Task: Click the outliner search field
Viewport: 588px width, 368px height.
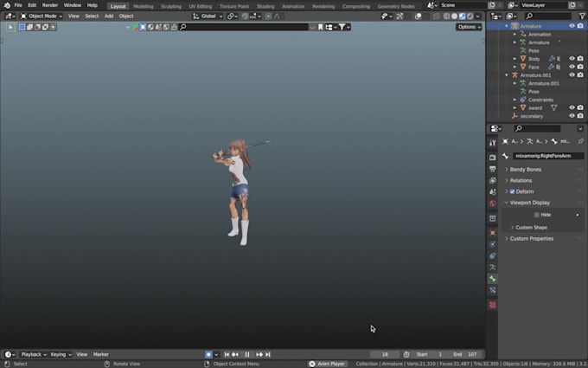Action: [x=547, y=16]
